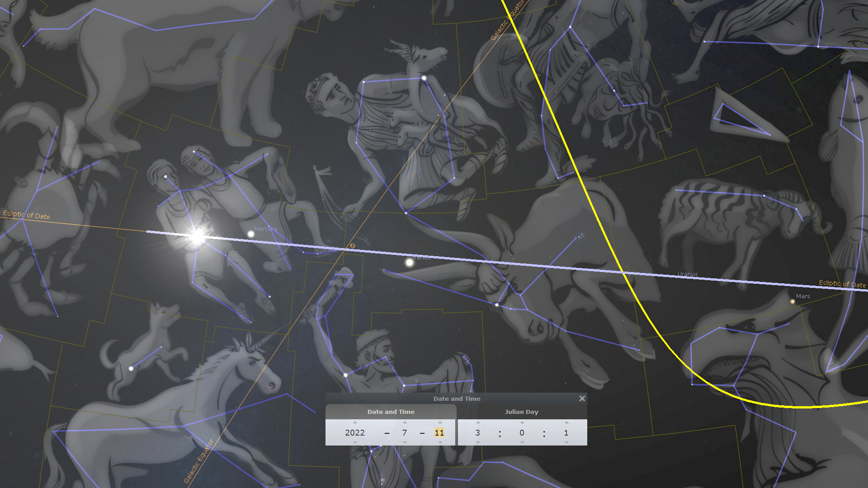This screenshot has width=868, height=488.
Task: Decrease the day with down arrow
Action: 440,442
